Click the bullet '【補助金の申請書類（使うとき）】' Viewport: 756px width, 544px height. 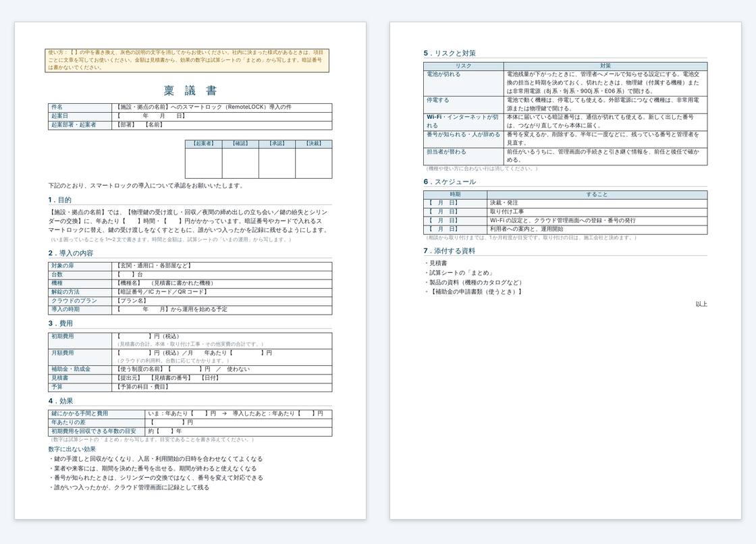pyautogui.click(x=473, y=292)
